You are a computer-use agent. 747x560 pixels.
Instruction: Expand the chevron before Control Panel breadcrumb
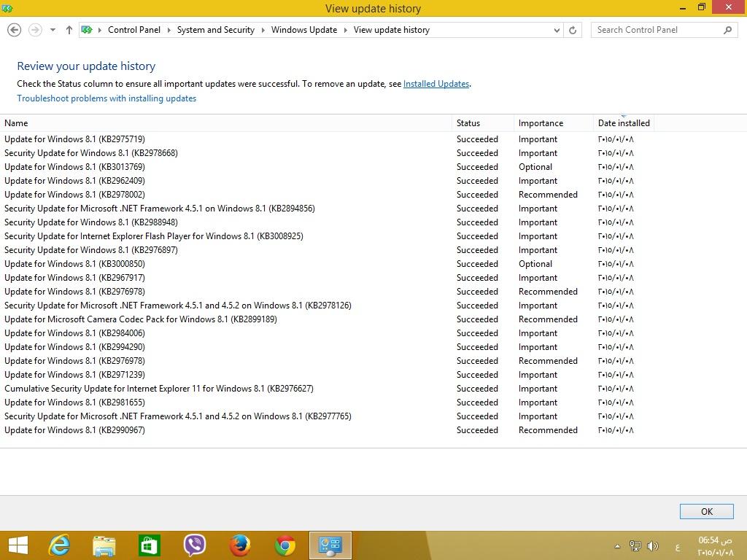click(100, 30)
